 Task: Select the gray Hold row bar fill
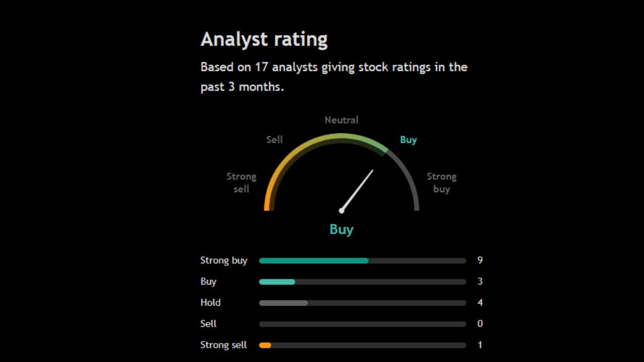[283, 303]
